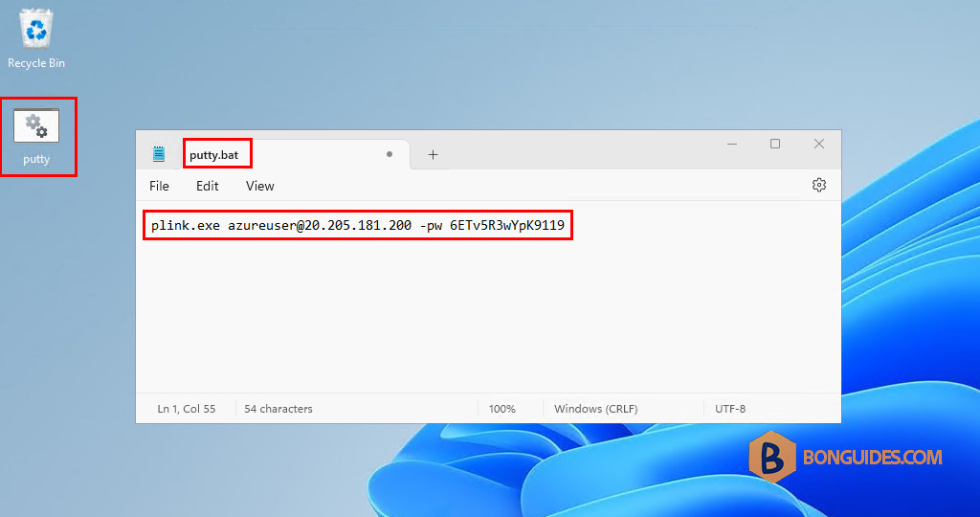Click the unsaved-changes dot on putty.bat tab
This screenshot has width=980, height=517.
[x=390, y=154]
